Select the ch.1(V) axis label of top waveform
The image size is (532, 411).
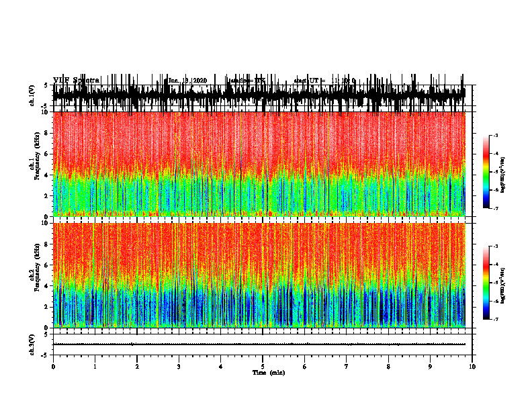tap(32, 95)
